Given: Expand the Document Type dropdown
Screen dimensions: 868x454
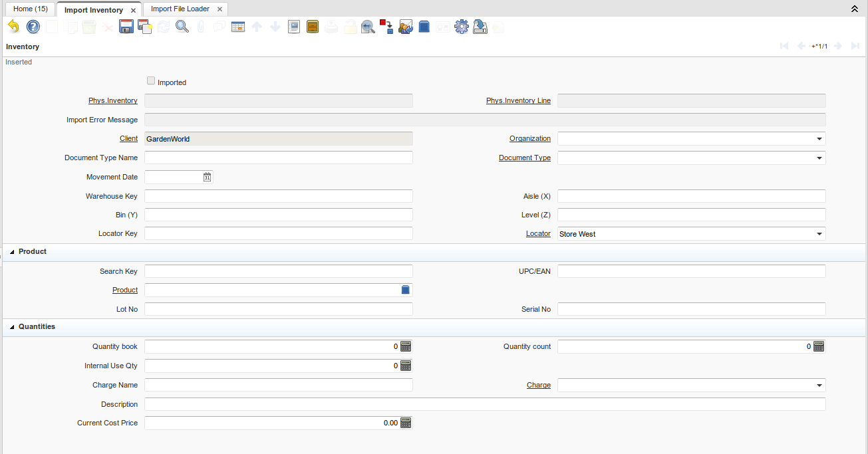Looking at the screenshot, I should click(x=819, y=158).
